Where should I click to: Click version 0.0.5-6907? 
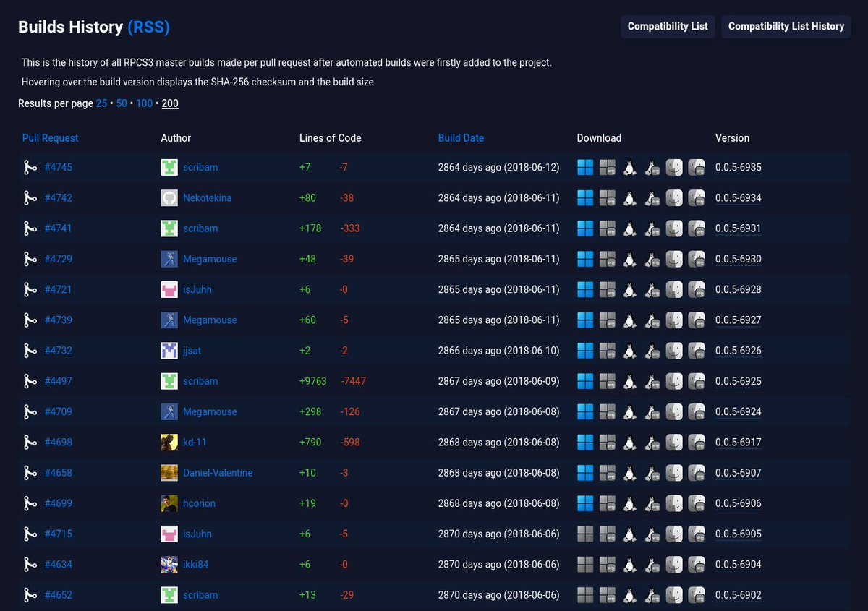pos(739,473)
